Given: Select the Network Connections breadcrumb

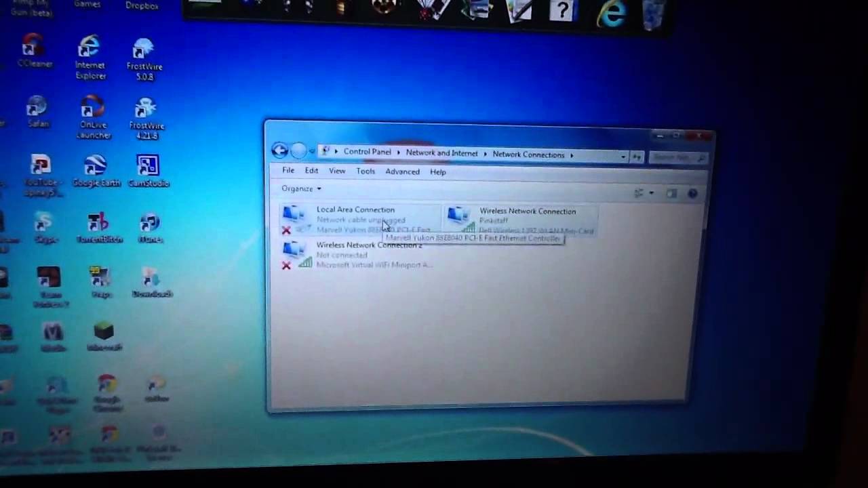Looking at the screenshot, I should coord(528,155).
